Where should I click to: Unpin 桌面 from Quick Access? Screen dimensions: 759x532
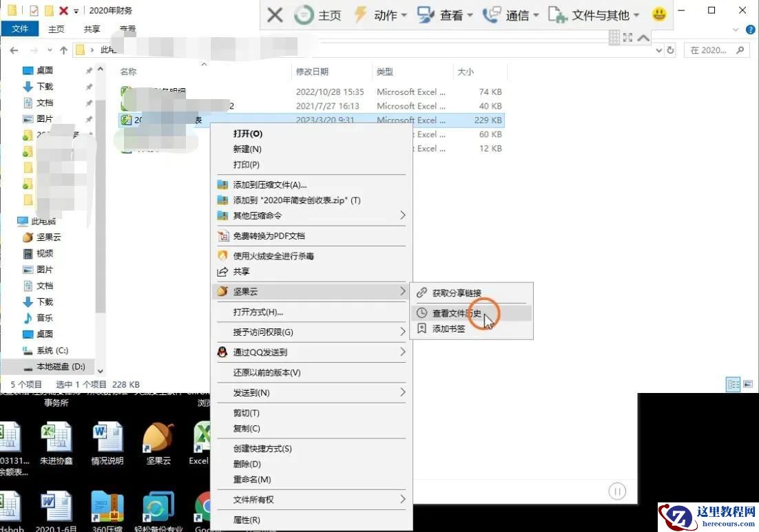tap(87, 70)
